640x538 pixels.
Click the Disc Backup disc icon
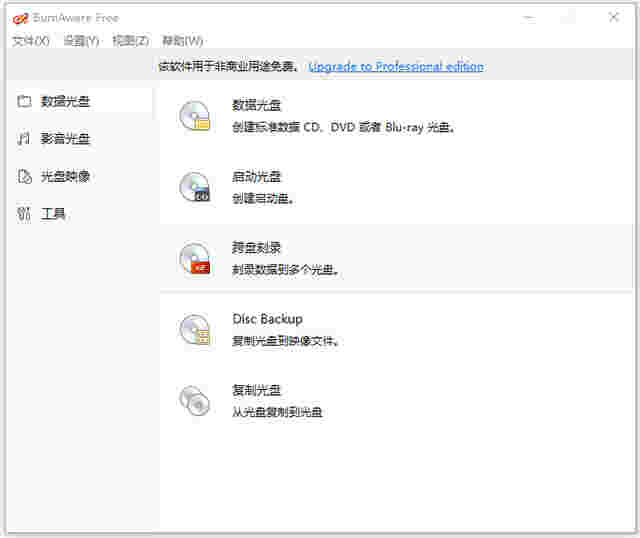[195, 330]
